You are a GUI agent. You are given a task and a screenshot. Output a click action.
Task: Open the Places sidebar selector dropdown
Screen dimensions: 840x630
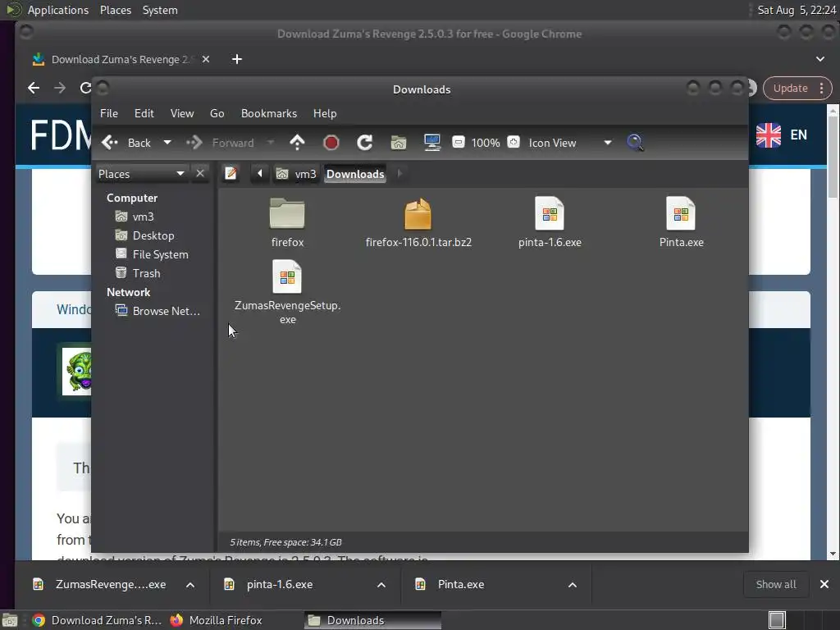(141, 174)
